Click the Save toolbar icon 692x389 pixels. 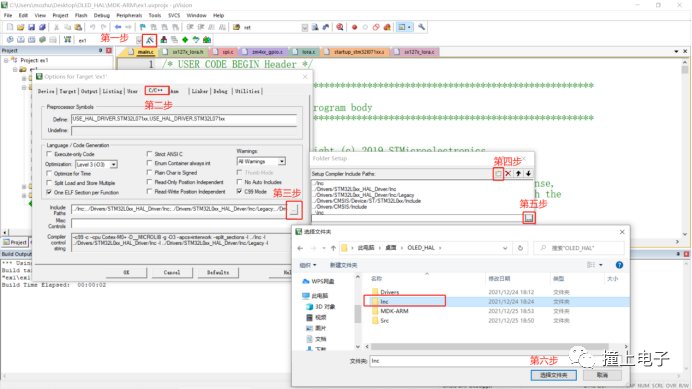(x=31, y=27)
